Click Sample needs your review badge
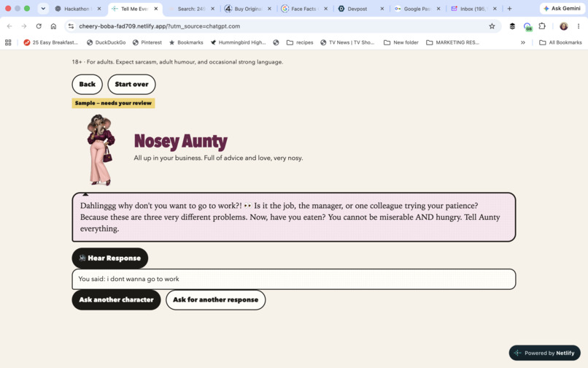 click(113, 103)
